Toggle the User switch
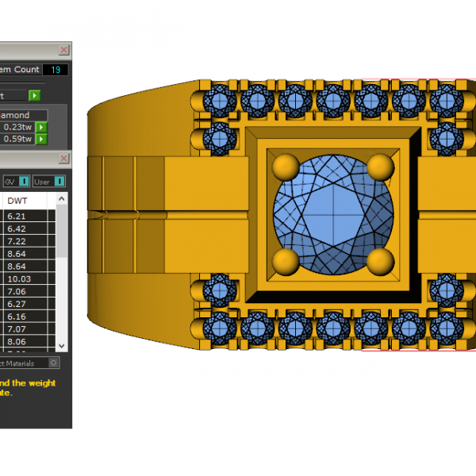Viewport: 476px width, 476px height. click(60, 182)
